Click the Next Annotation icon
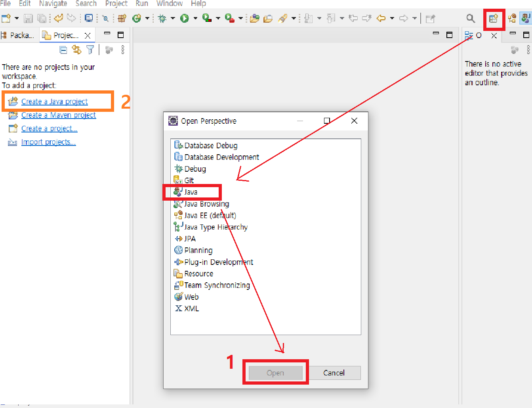This screenshot has height=408, width=532. [309, 18]
